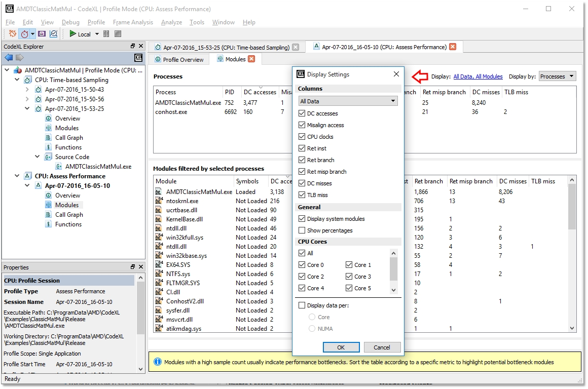
Task: Close the Assess Performance session tab
Action: [453, 47]
